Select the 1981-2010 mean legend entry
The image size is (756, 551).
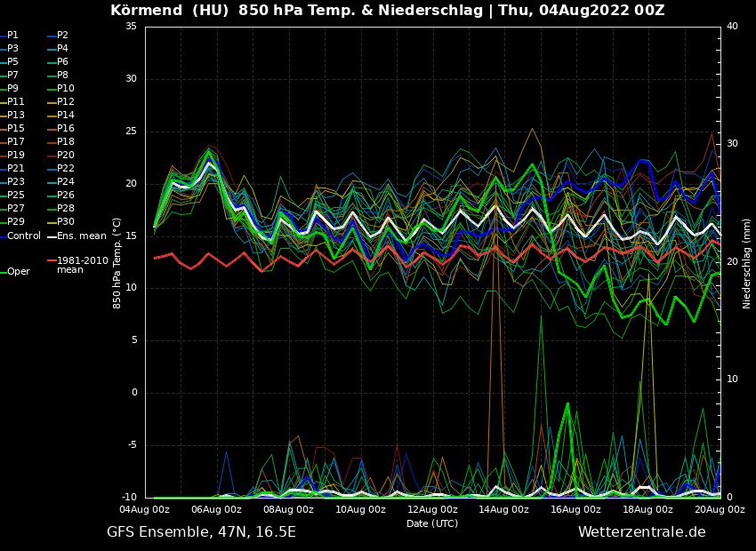click(82, 266)
